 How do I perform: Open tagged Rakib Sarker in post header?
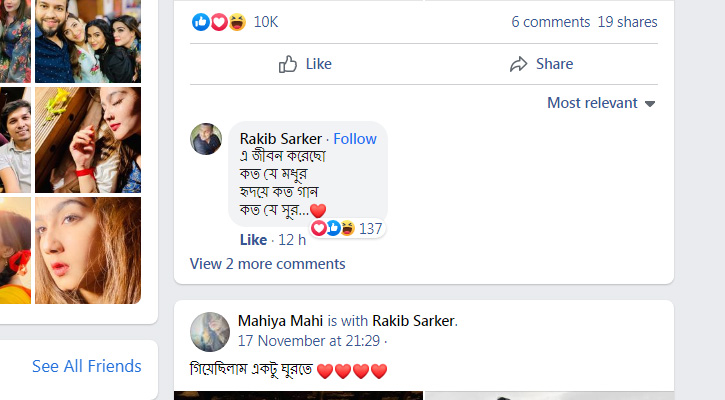tap(414, 321)
